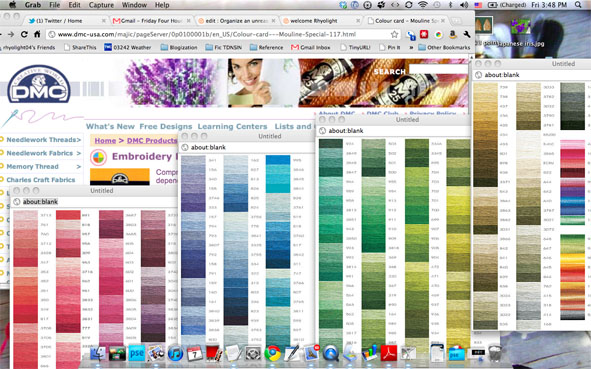Open QuickTime Player from the dock
The height and width of the screenshot is (369, 591).
point(331,354)
